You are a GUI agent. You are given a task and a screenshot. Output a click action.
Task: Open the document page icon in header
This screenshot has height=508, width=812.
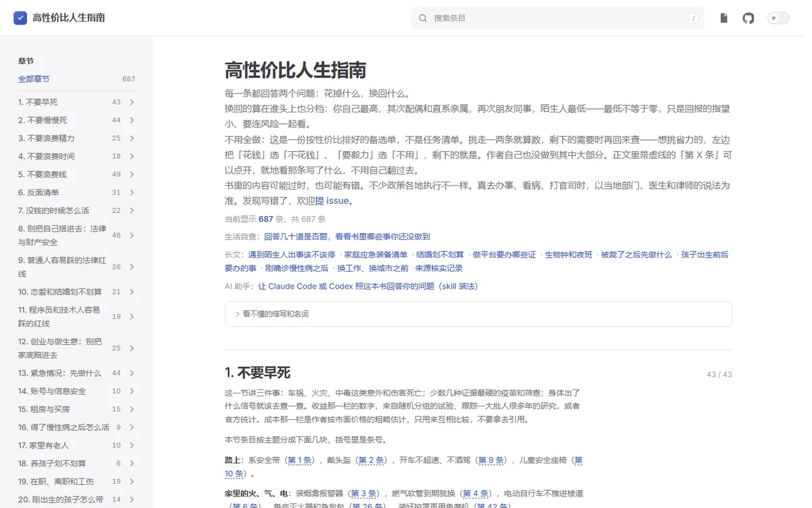(x=723, y=18)
